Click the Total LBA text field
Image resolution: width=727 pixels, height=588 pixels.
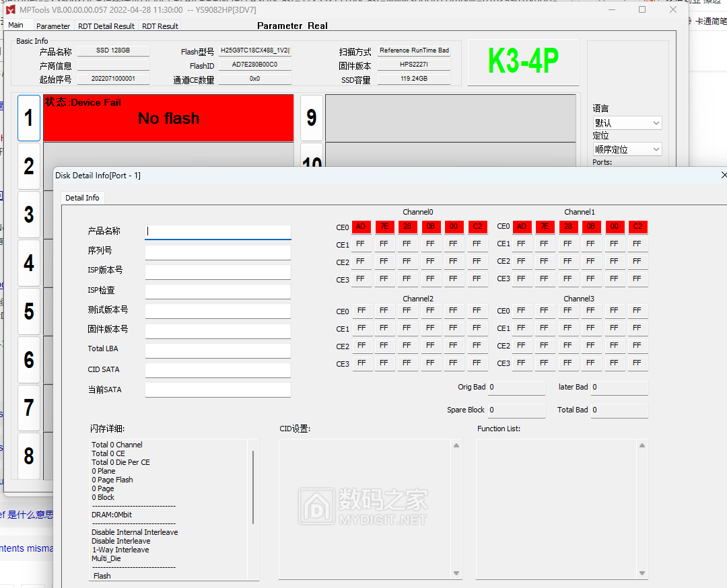(218, 351)
